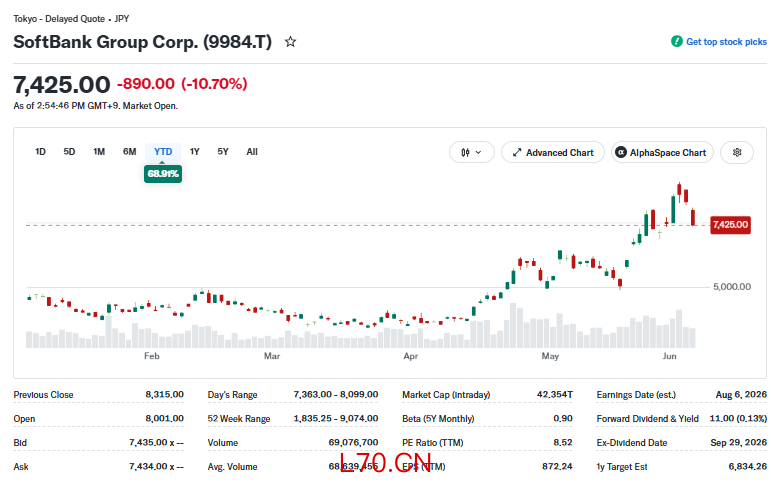Switch chart to 6M range
Screen dimensions: 771x483
129,152
